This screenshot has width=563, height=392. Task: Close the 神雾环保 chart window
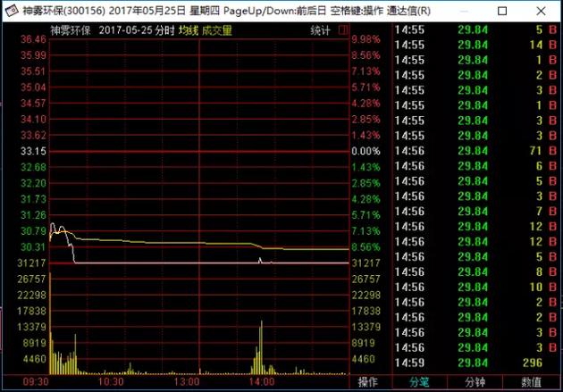click(541, 11)
